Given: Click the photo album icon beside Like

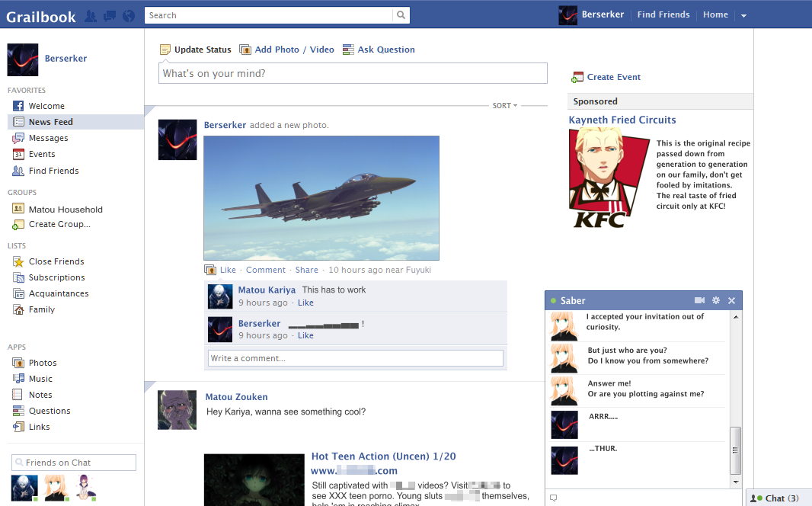Looking at the screenshot, I should click(x=209, y=270).
